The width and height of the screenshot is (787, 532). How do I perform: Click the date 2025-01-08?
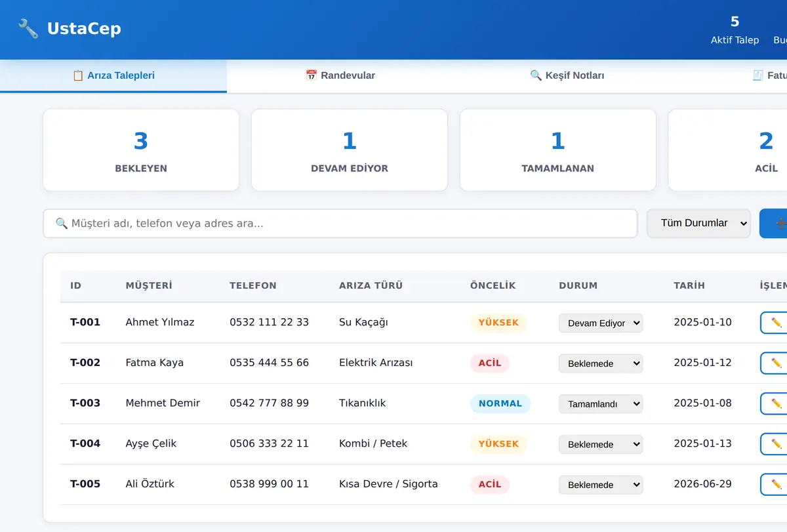pos(702,403)
